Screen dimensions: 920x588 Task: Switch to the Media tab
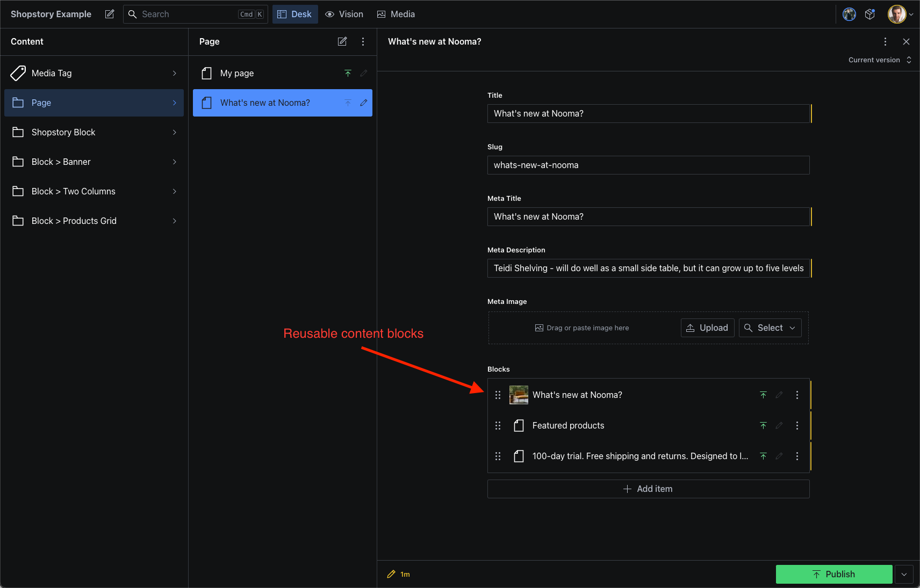pos(396,14)
